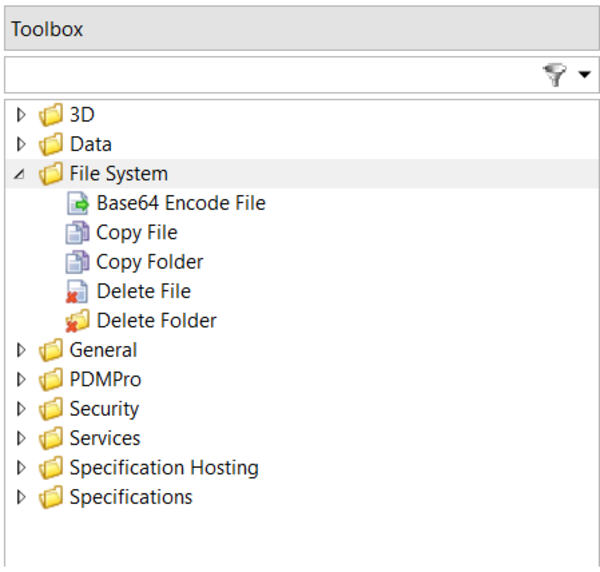Collapse the File System folder
The width and height of the screenshot is (600, 572).
(20, 174)
